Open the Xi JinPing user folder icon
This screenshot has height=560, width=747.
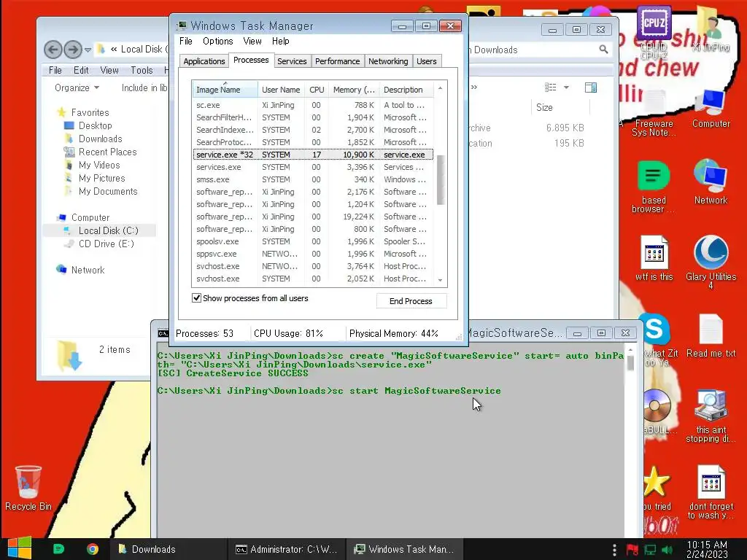pos(711,29)
